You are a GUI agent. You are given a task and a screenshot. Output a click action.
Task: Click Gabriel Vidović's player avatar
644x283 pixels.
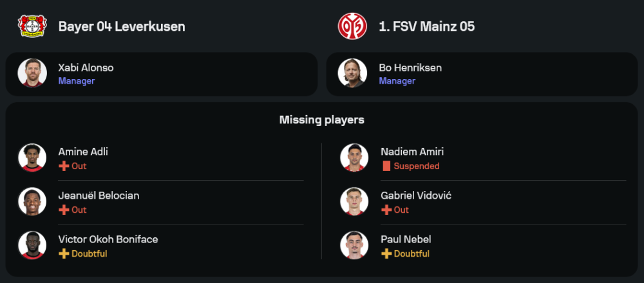(354, 201)
